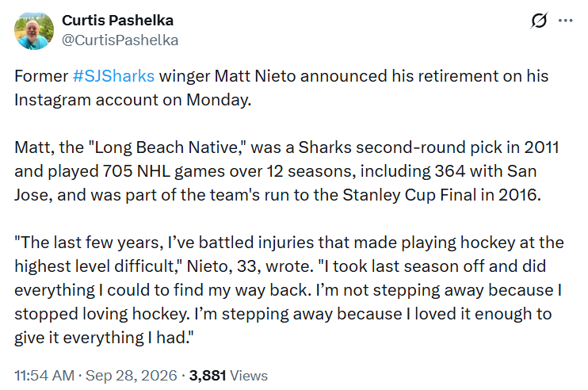Click the "Stanley Cup Final in 2016" text

(x=441, y=195)
